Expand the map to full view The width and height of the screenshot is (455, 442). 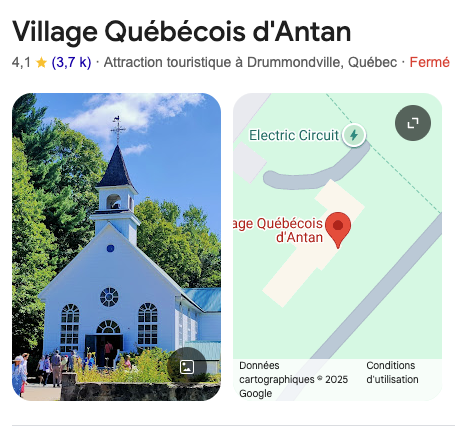(x=413, y=123)
